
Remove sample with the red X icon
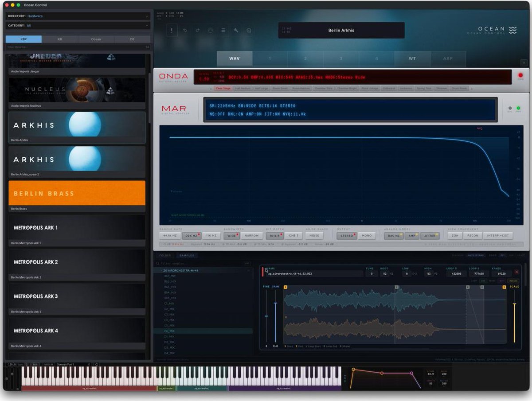pos(516,272)
